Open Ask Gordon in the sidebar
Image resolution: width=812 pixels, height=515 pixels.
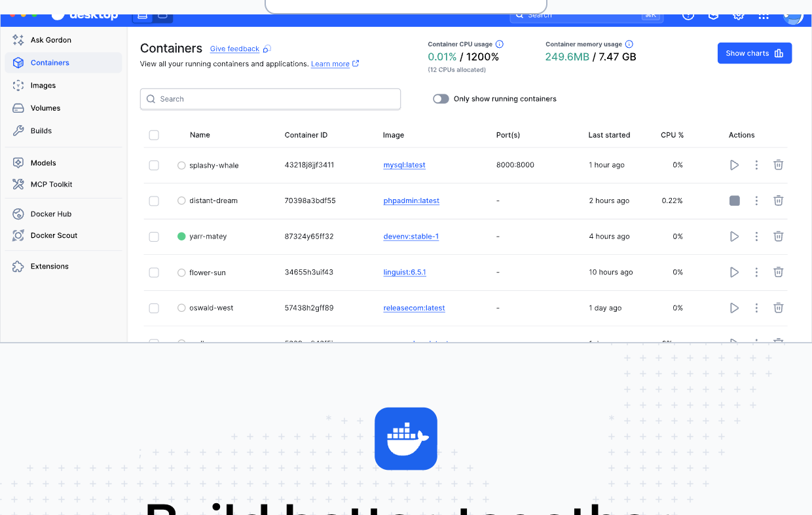tap(63, 40)
